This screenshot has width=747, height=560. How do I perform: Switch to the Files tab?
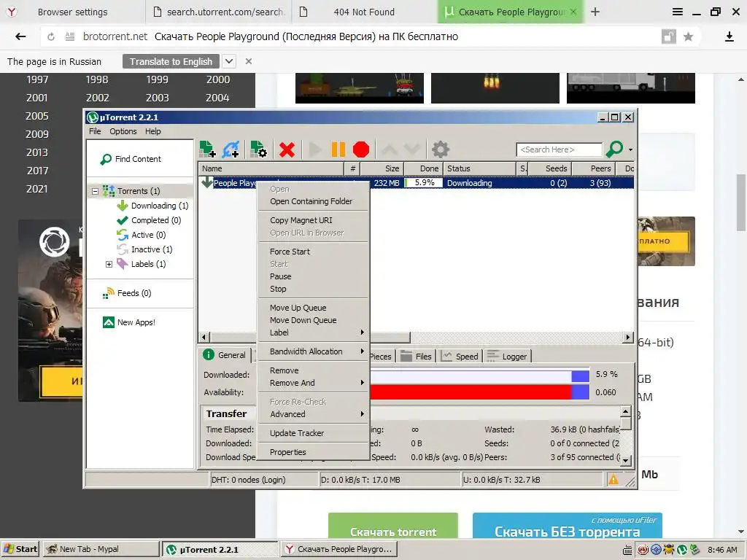click(416, 356)
